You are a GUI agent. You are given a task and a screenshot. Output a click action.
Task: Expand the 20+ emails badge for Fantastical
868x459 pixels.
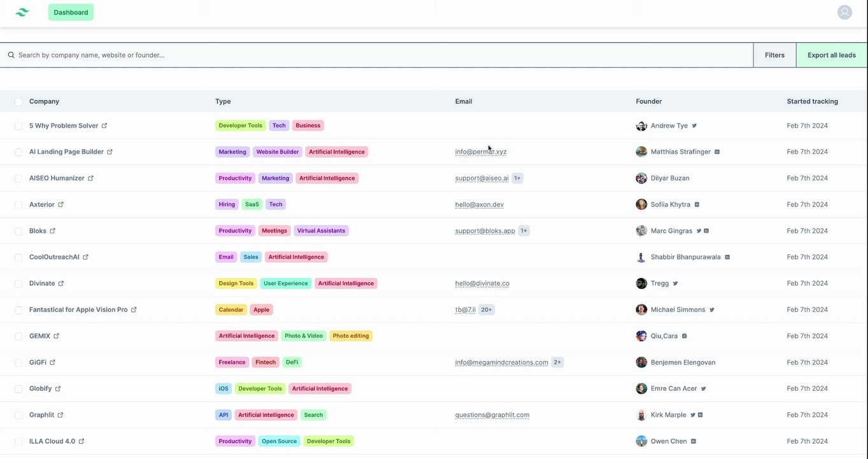[x=487, y=310]
